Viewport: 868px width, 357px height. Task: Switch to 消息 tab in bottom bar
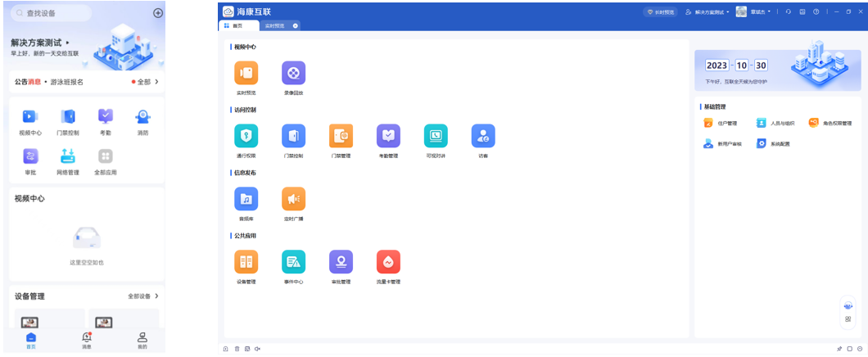pos(86,340)
